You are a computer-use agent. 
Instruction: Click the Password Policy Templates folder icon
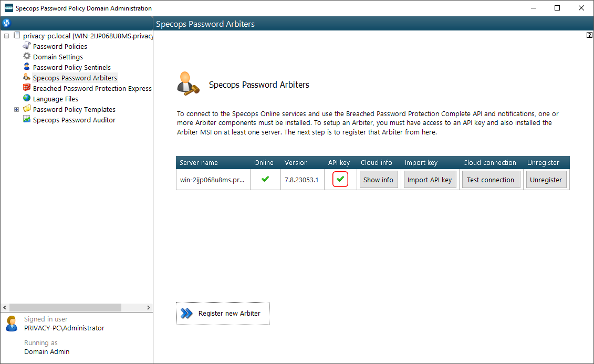26,109
